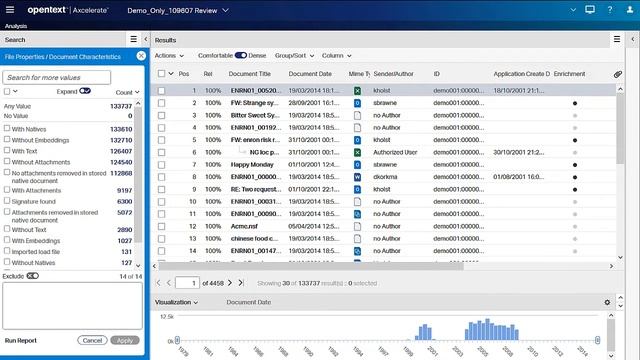The image size is (640, 360).
Task: Check the With Text filter
Action: (x=7, y=150)
